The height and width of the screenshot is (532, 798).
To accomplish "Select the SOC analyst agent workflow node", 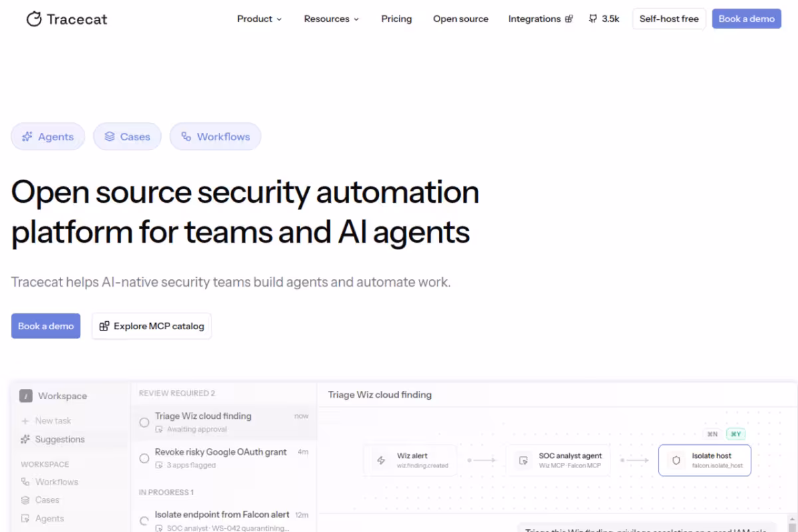I will [x=559, y=460].
